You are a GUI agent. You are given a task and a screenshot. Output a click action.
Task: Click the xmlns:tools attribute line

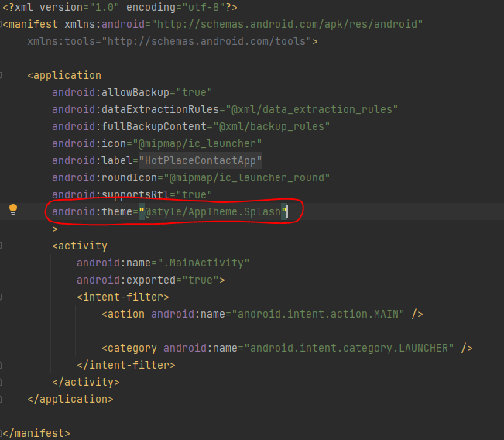(x=173, y=42)
